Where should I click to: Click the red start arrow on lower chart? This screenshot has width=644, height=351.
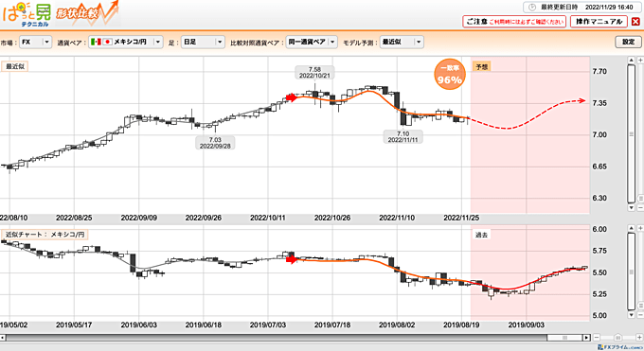click(291, 259)
